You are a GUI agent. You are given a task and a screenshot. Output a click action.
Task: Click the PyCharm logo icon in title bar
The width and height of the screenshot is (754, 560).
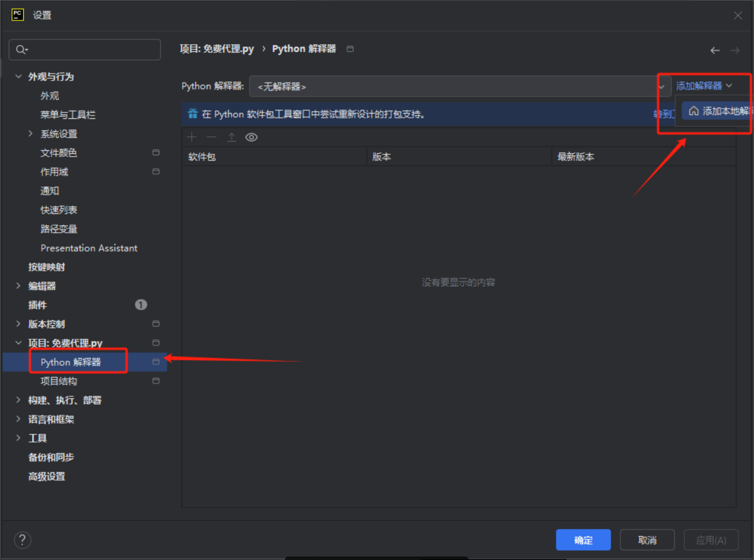[x=17, y=15]
